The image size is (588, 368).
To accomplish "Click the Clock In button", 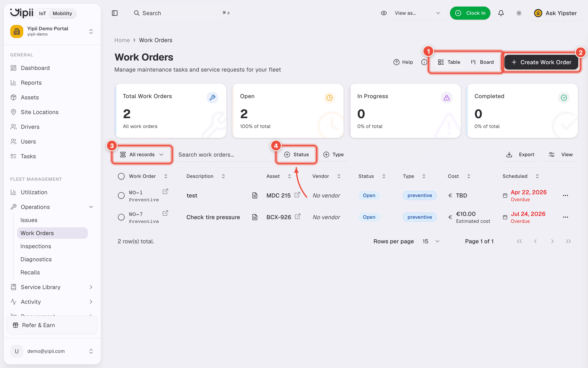I will pos(470,13).
